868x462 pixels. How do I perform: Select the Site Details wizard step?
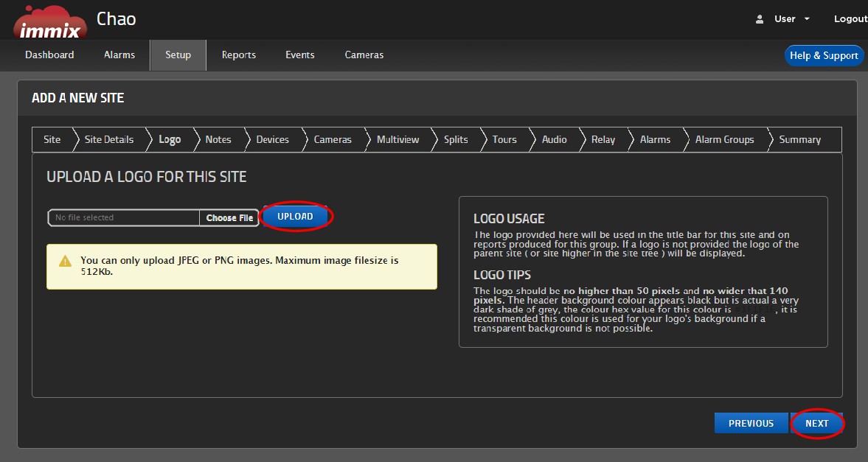point(108,139)
